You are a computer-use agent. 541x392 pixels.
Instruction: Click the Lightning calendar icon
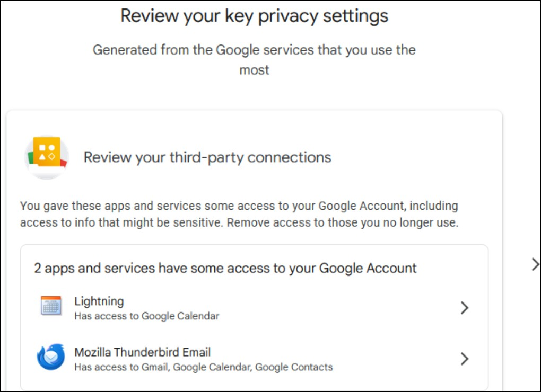pos(51,306)
